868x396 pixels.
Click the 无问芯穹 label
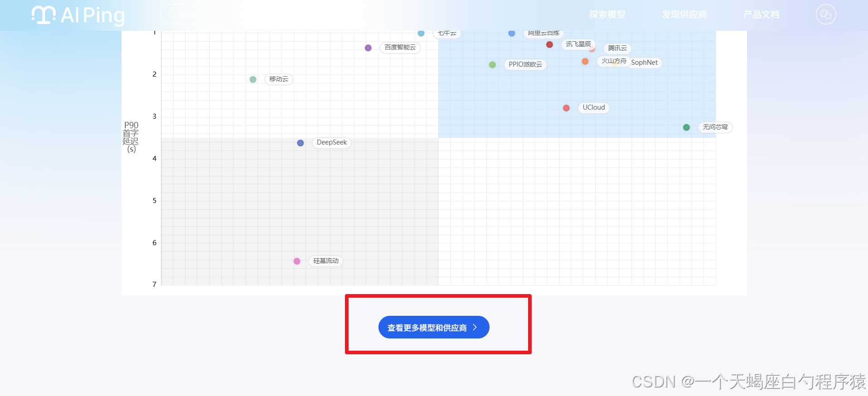(x=715, y=127)
